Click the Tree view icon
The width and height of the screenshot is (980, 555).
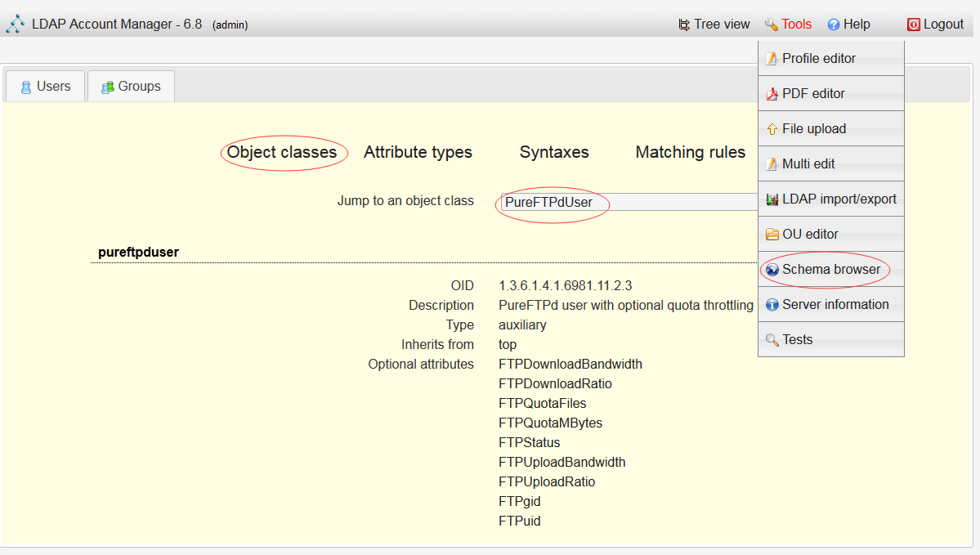pyautogui.click(x=684, y=25)
